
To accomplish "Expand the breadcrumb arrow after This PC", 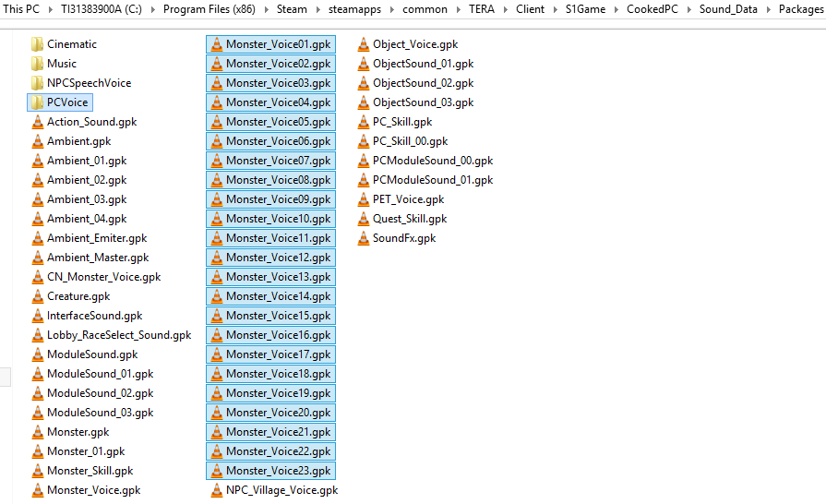I will pos(50,9).
